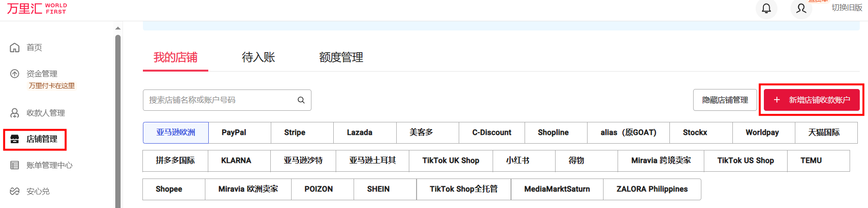Click the search magnifier icon

tap(301, 100)
